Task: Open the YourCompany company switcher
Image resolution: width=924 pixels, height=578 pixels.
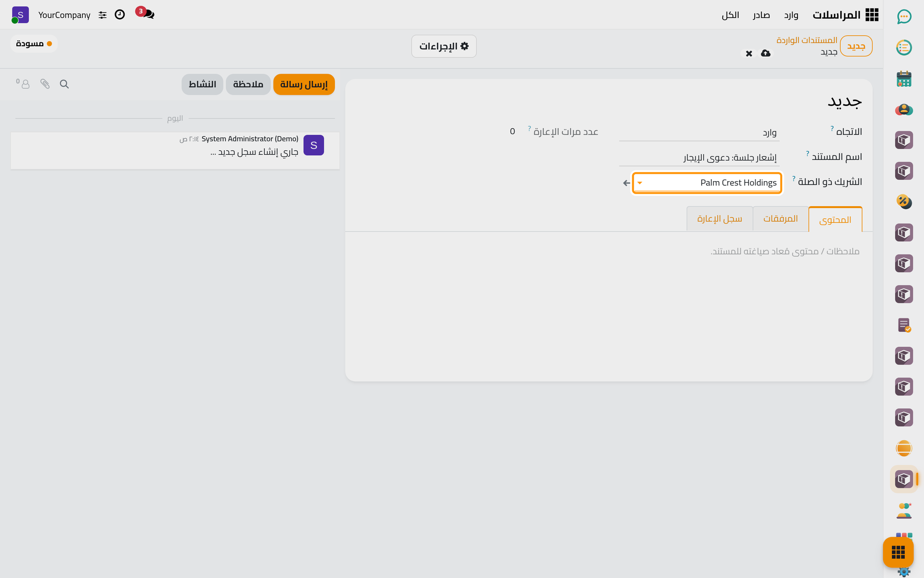Action: pos(64,15)
